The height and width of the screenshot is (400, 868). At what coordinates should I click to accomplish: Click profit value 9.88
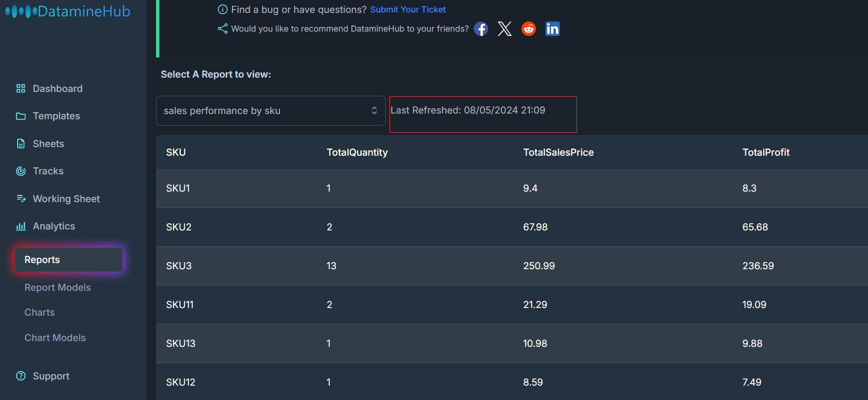[752, 343]
